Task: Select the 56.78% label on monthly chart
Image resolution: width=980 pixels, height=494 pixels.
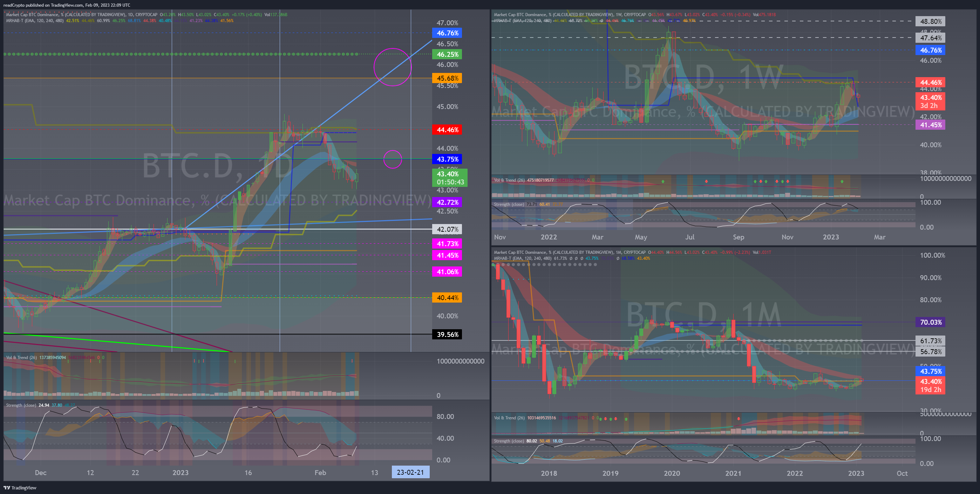Action: click(930, 352)
